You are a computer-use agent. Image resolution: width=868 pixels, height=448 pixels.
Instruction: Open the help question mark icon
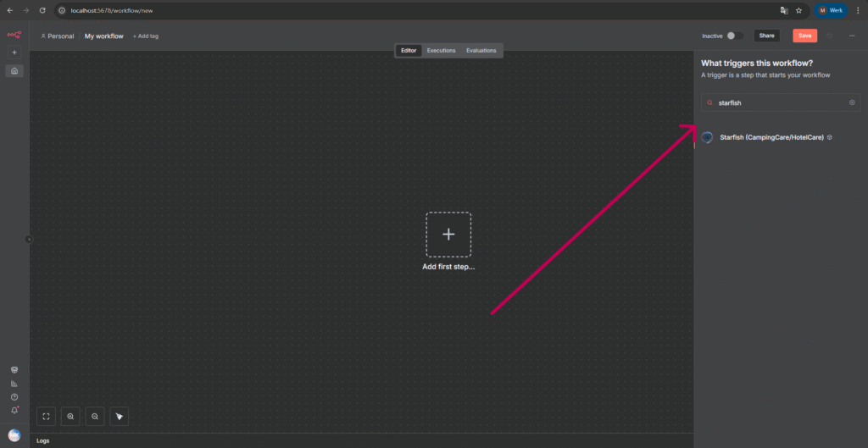[14, 396]
